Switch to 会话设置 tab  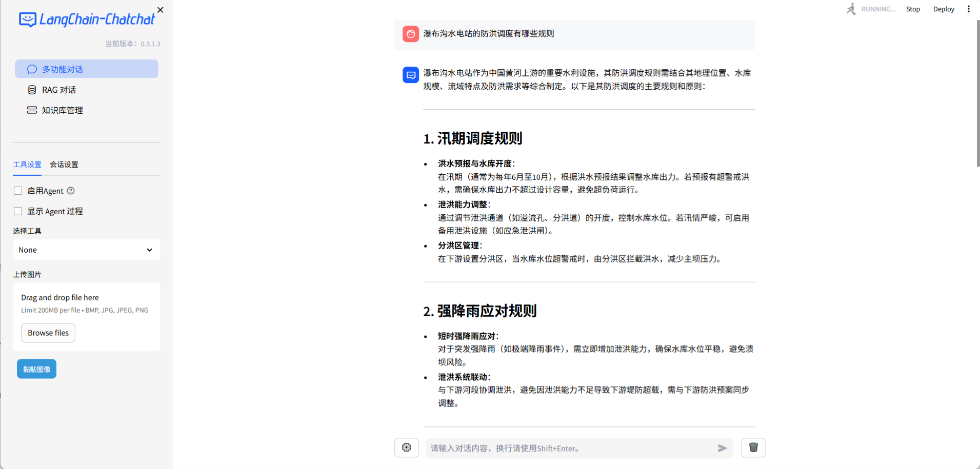tap(64, 165)
